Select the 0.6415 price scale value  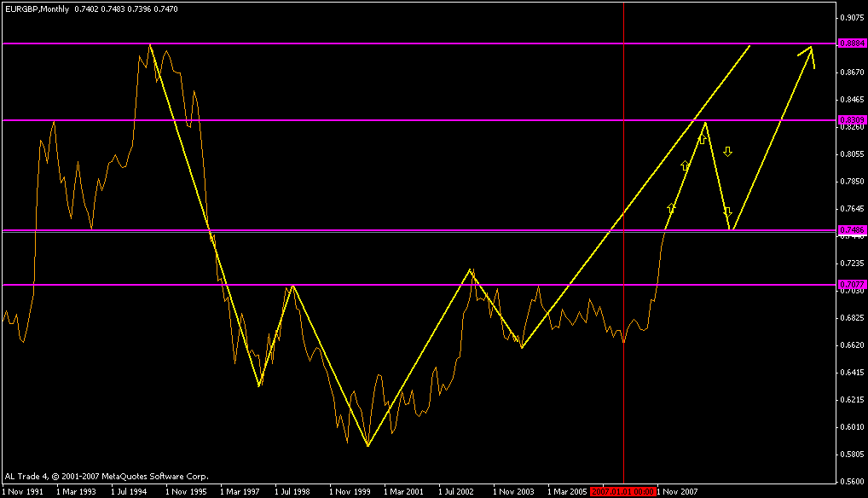pyautogui.click(x=852, y=373)
